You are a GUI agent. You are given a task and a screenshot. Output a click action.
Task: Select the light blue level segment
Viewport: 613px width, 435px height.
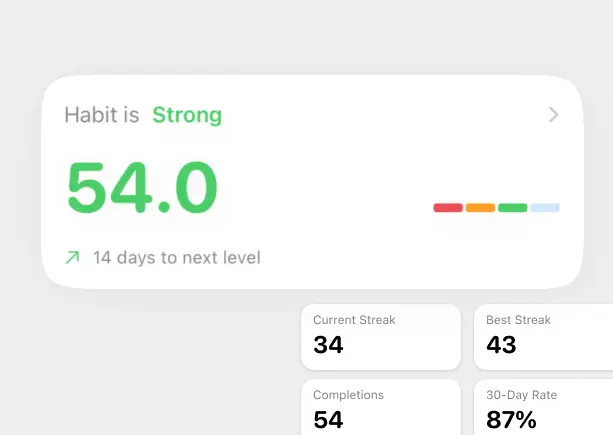545,208
